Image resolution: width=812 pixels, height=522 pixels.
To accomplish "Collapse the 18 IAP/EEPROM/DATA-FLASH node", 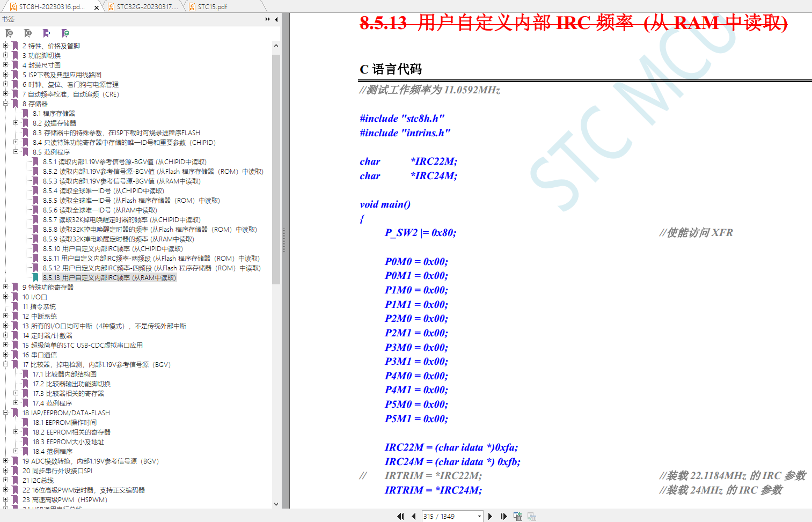I will coord(6,413).
